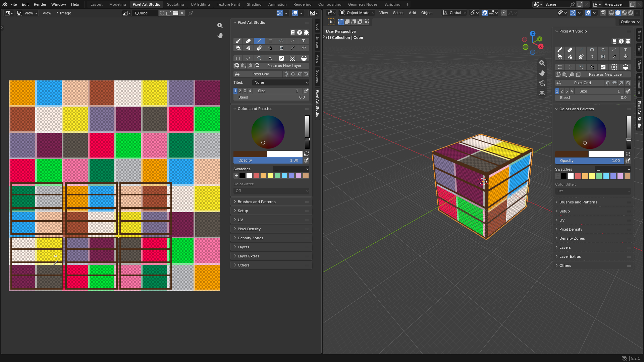This screenshot has height=362, width=644.
Task: Select the ellipse shape tool in the image editor panel
Action: [281, 41]
